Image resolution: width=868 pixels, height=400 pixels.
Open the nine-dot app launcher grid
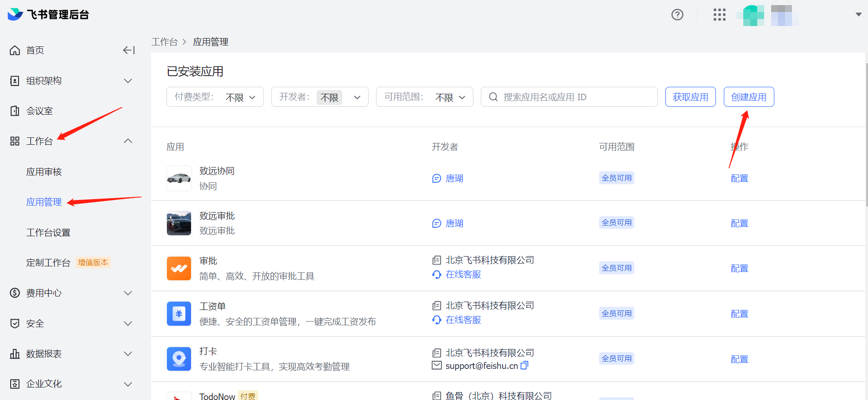[719, 15]
